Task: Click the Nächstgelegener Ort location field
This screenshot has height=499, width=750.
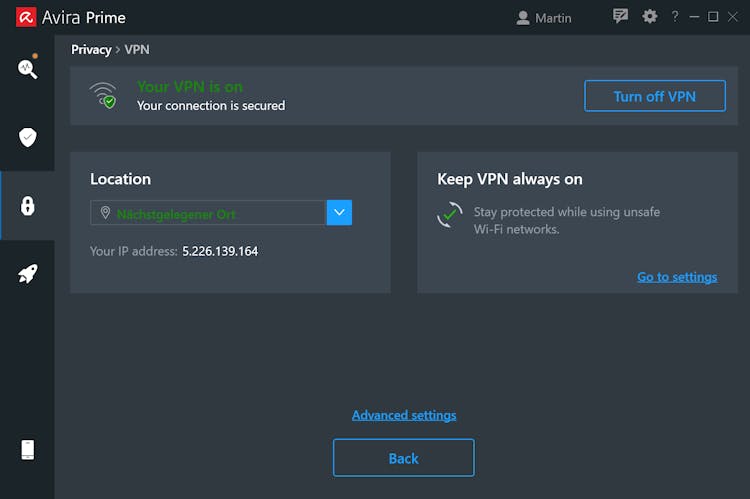Action: [208, 212]
